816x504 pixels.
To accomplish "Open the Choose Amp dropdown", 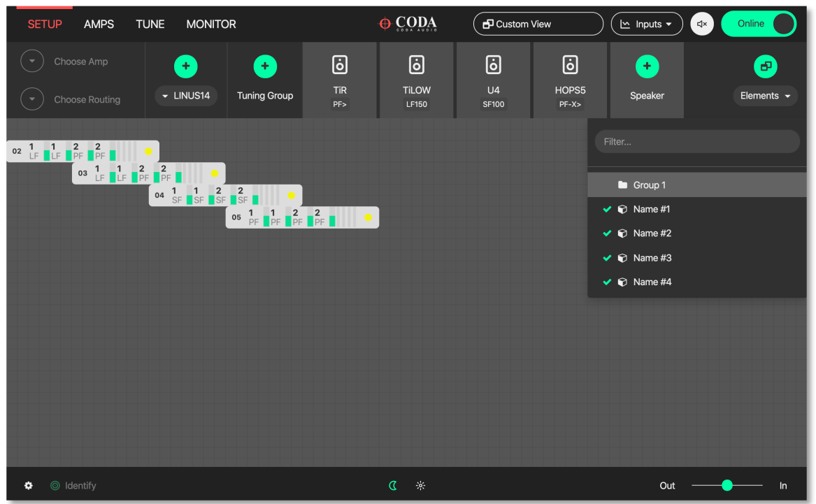I will [32, 62].
